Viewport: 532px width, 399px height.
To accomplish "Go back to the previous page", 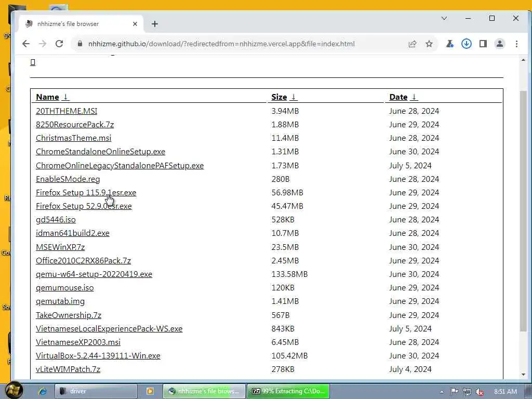I will point(26,44).
